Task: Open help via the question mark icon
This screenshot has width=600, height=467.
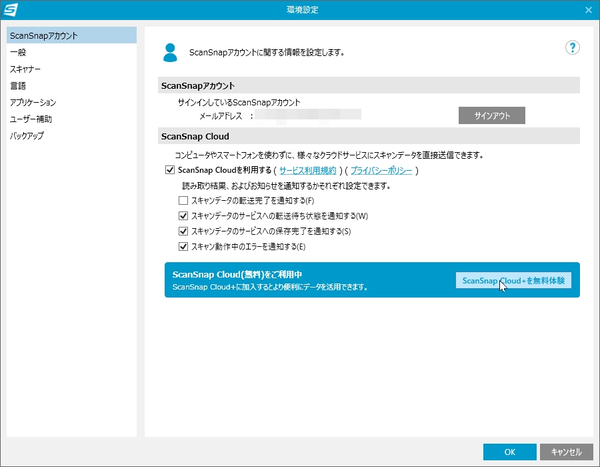Action: pos(572,48)
